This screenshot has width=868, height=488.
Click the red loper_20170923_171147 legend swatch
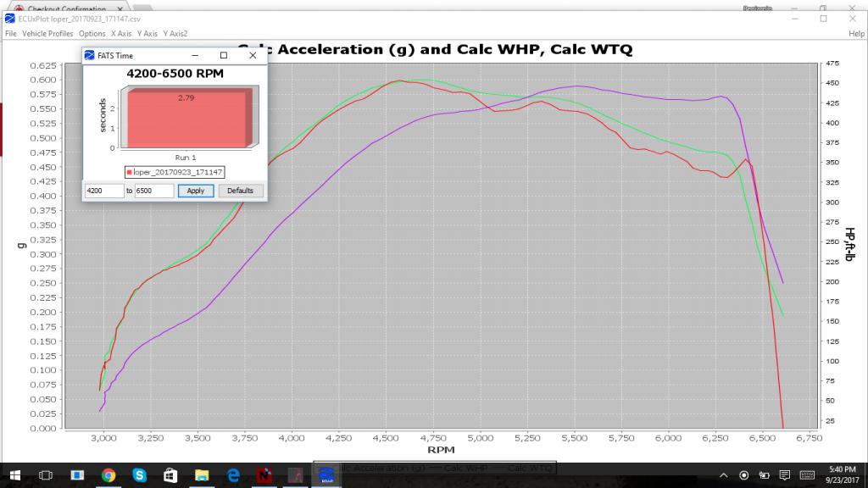[x=130, y=172]
